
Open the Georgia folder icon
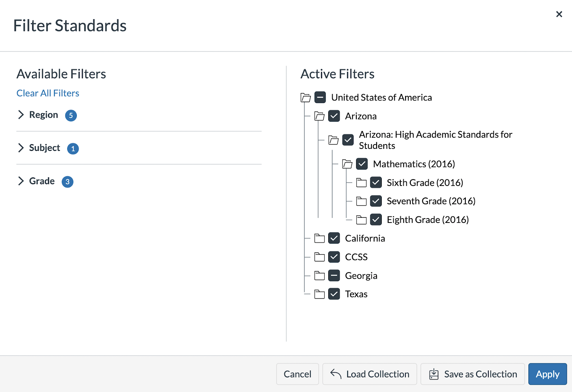click(319, 276)
